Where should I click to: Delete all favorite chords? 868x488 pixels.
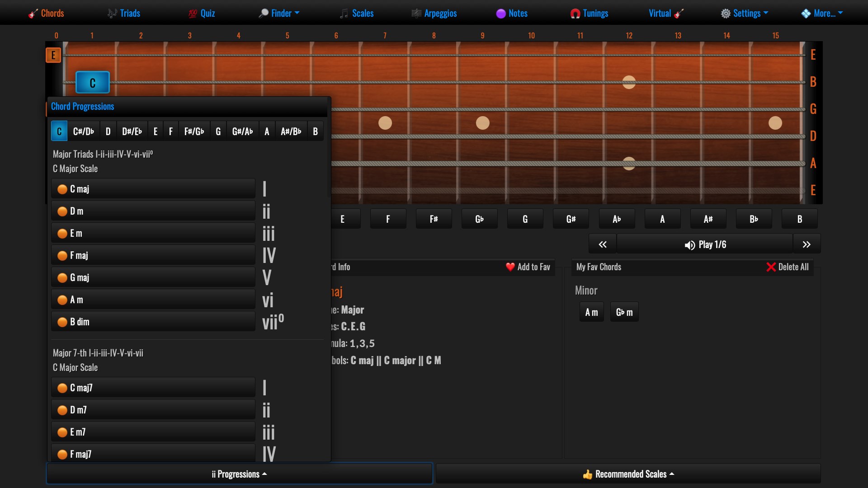(x=788, y=267)
